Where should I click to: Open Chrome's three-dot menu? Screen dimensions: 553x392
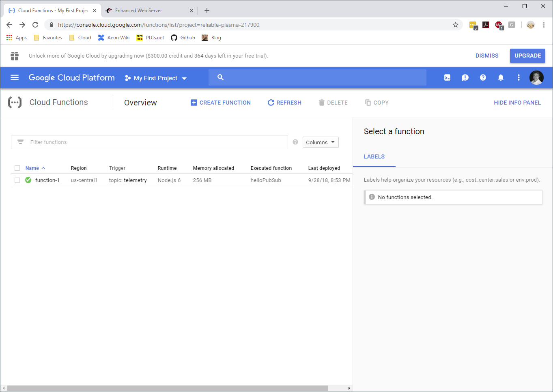(544, 25)
